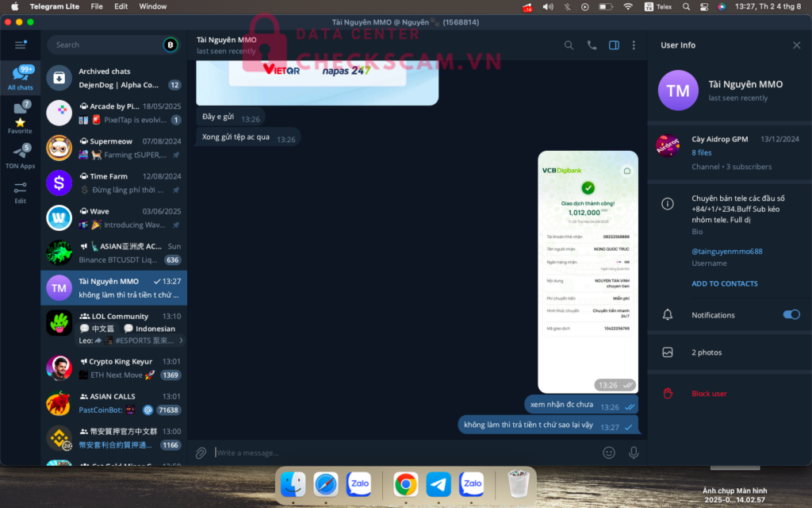Viewport: 812px width, 508px height.
Task: Click the 'xem nhận đc chưa' message
Action: pyautogui.click(x=581, y=406)
